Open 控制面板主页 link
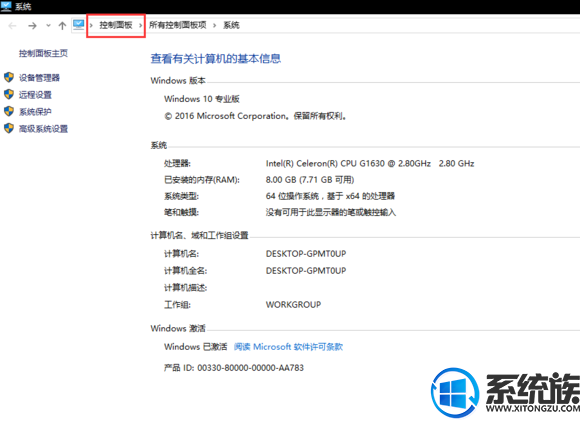Viewport: 580px width, 421px height. 43,53
